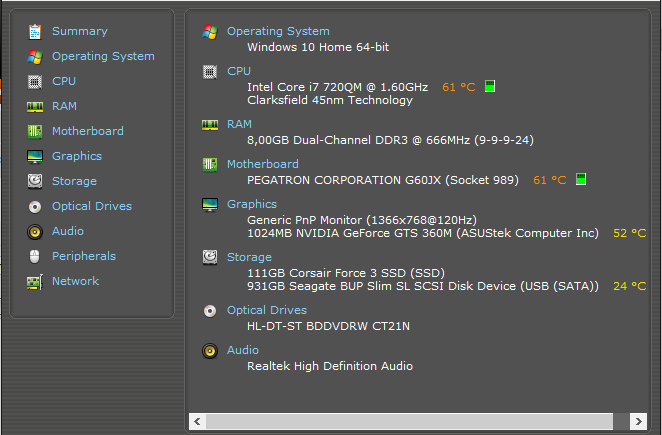Click the text Windows 10 Home 64-bit
The width and height of the screenshot is (662, 435).
tap(318, 47)
